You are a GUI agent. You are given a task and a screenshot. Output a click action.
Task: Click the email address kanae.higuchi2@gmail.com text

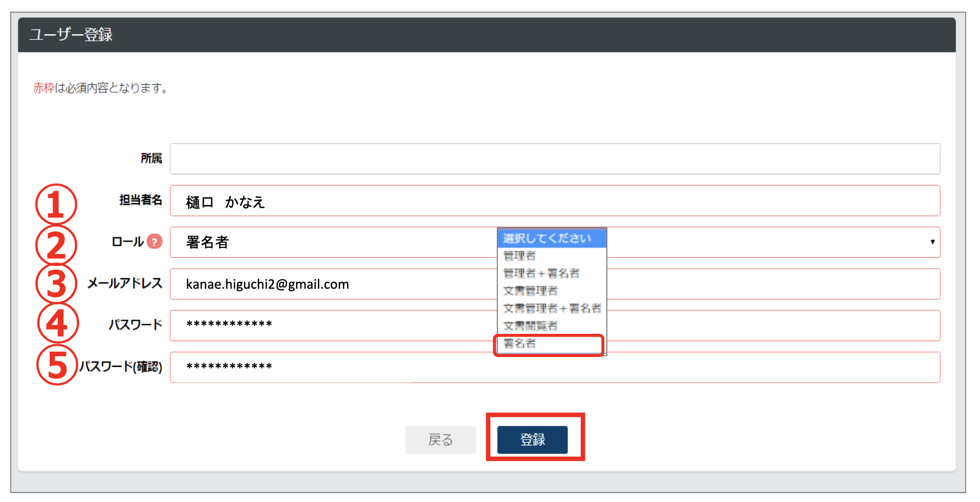point(268,283)
